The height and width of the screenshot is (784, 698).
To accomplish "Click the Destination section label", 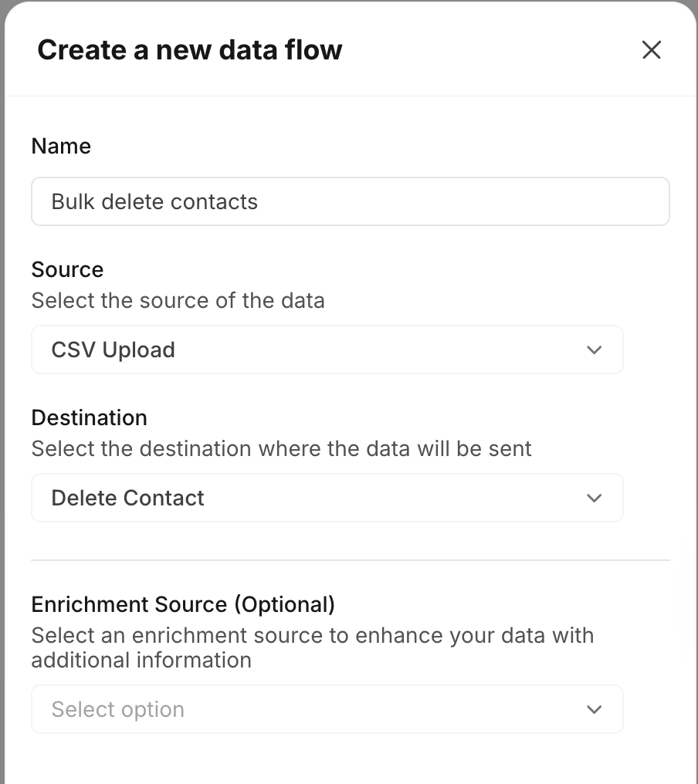I will 89,417.
